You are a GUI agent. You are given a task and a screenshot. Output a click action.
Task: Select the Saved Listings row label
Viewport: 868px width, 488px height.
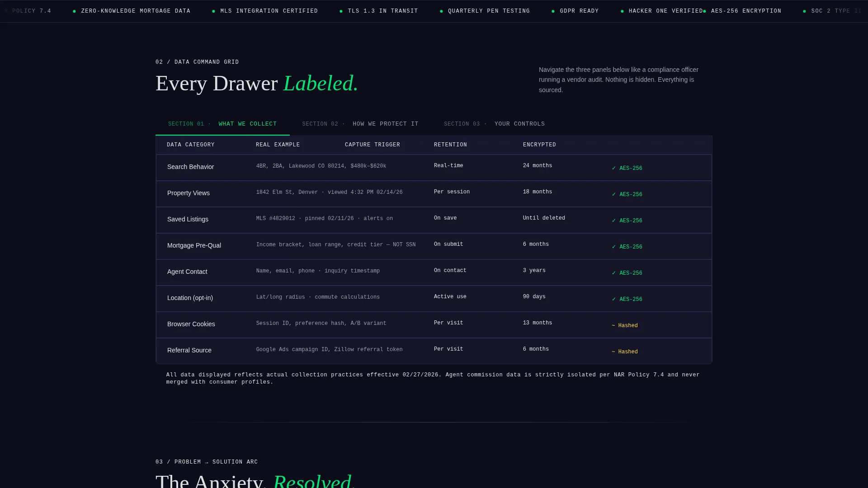tap(188, 219)
